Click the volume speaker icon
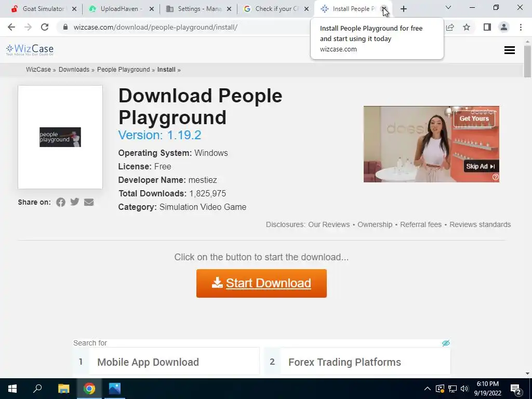This screenshot has height=399, width=532. [464, 389]
